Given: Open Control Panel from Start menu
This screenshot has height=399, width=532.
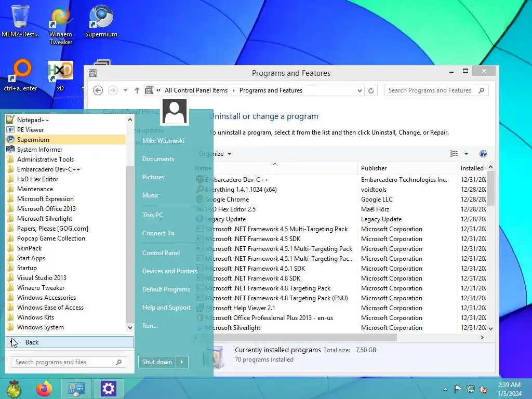Looking at the screenshot, I should pos(161,253).
